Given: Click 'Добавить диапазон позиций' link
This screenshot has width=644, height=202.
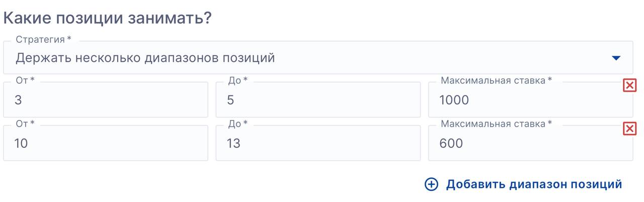Looking at the screenshot, I should pyautogui.click(x=534, y=184).
